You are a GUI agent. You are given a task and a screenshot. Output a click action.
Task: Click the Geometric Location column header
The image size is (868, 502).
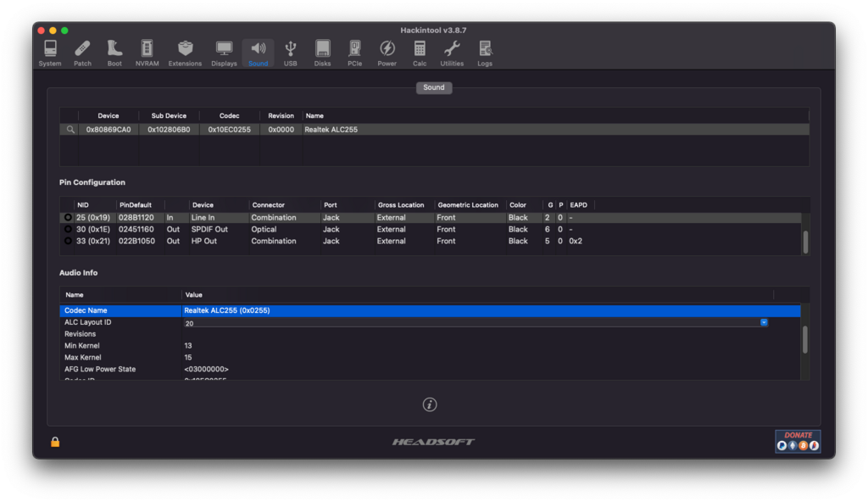coord(468,205)
